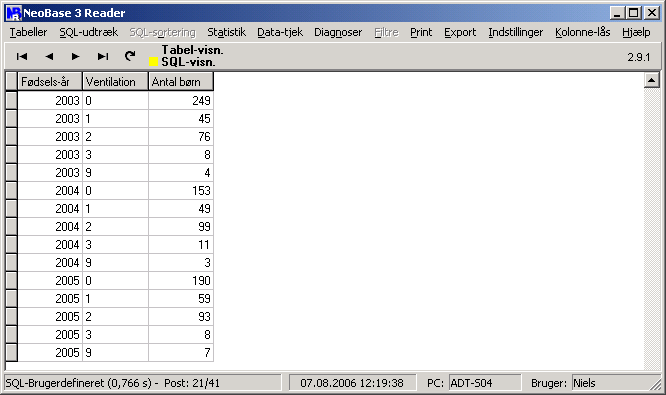The width and height of the screenshot is (666, 395).
Task: Click the Fødsels-år column header
Action: (x=50, y=82)
